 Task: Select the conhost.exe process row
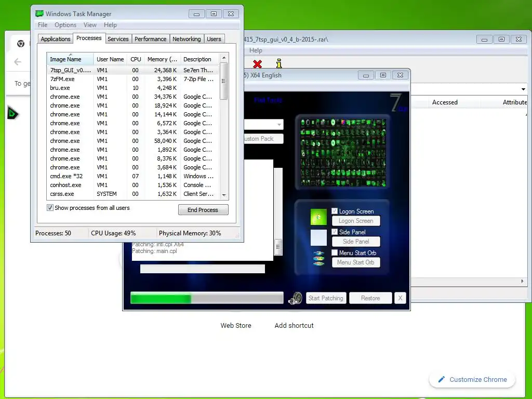(133, 185)
